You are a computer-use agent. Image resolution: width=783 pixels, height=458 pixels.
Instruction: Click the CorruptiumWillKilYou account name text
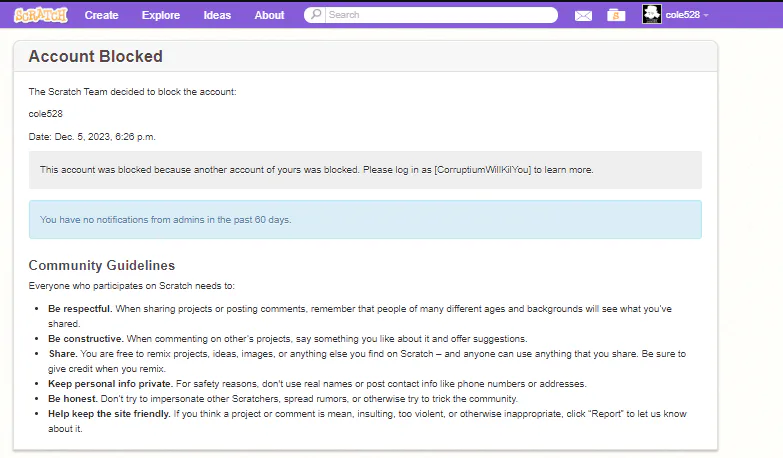click(482, 170)
